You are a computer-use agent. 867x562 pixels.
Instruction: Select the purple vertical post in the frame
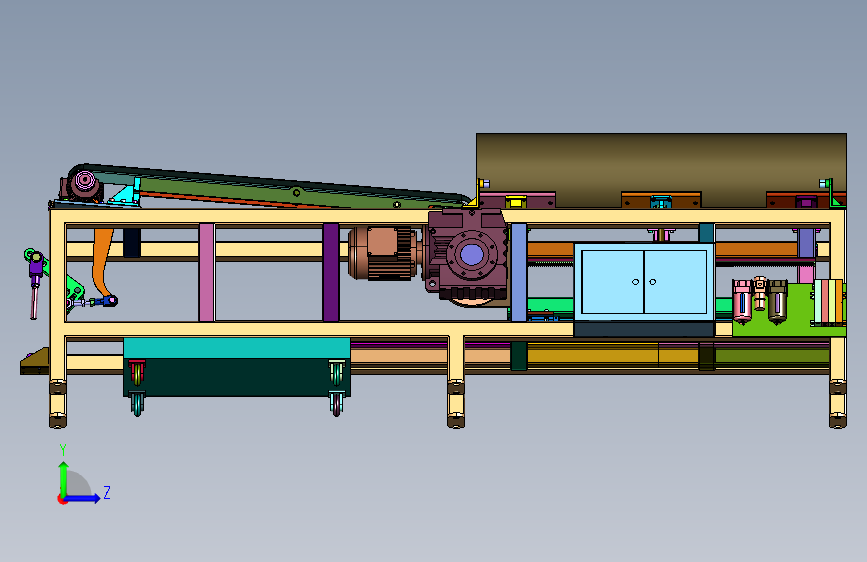[x=331, y=272]
